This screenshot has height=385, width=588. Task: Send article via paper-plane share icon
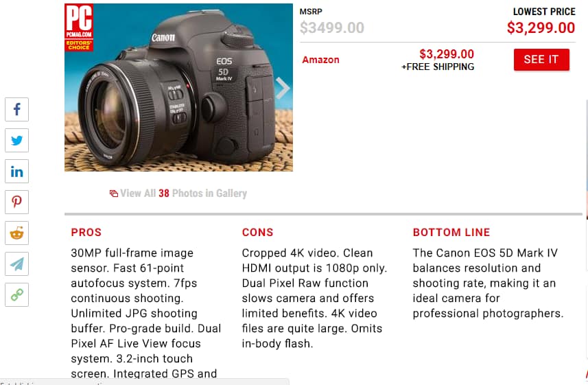click(x=17, y=264)
